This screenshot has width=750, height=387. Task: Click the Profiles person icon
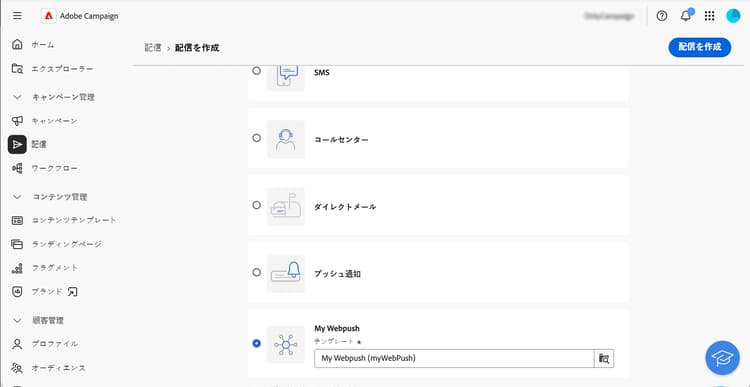(x=17, y=344)
